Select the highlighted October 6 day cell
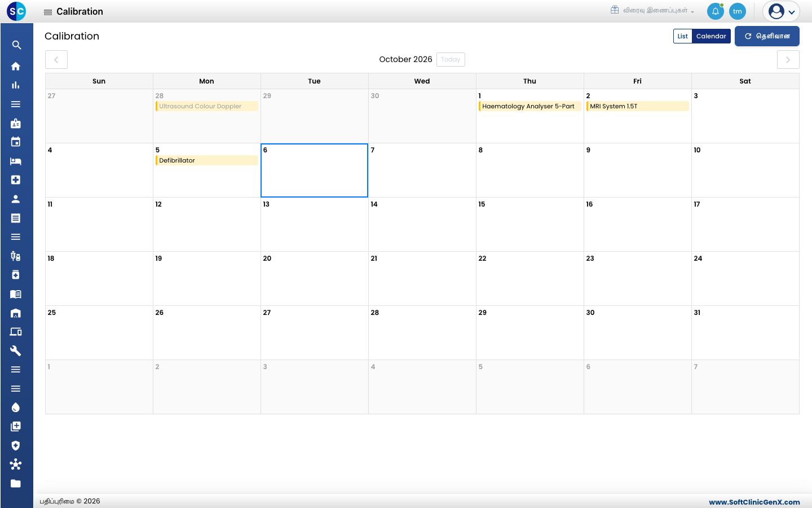The width and height of the screenshot is (812, 508). (314, 170)
